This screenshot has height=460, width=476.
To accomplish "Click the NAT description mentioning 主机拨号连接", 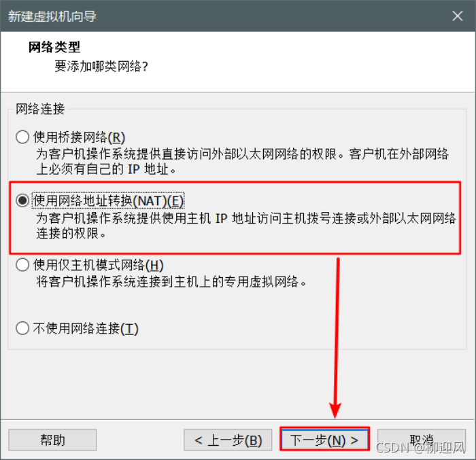I will click(246, 226).
